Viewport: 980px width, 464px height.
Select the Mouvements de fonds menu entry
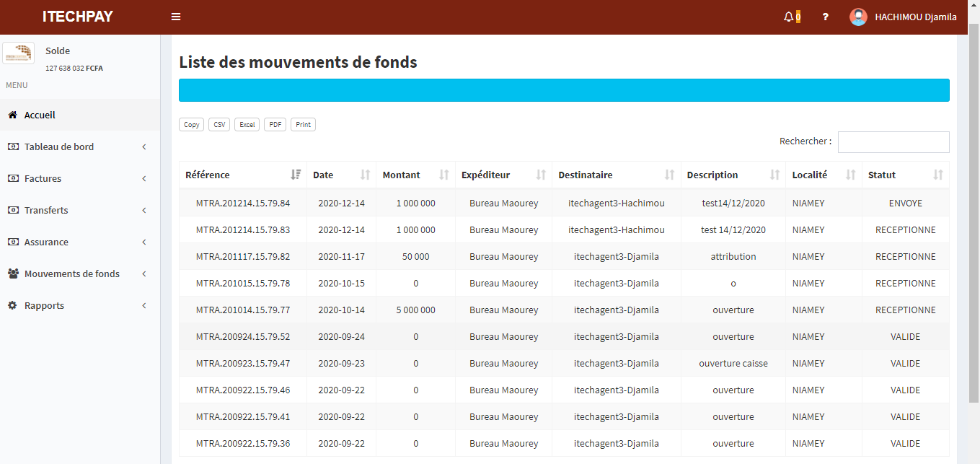pos(70,273)
